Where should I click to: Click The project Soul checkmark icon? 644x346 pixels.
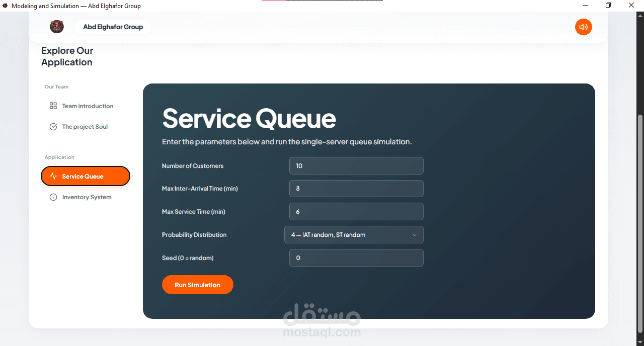[x=53, y=127]
